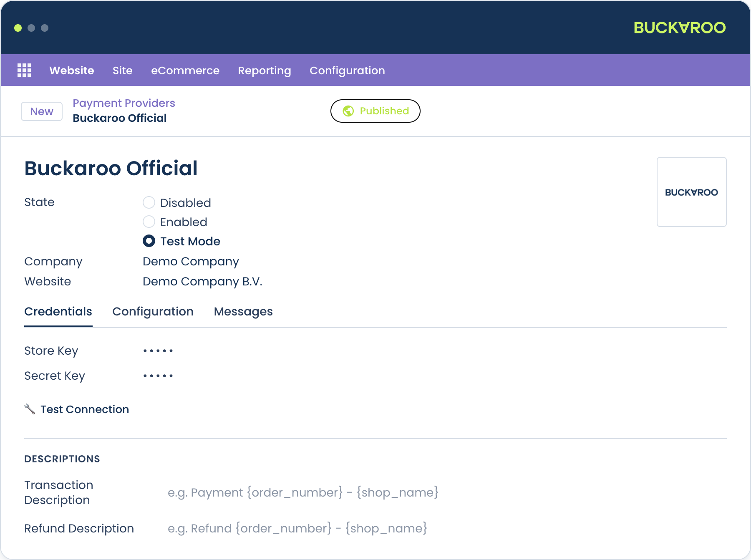Screen dimensions: 751x560
Task: Go to Payment Providers breadcrumb
Action: tap(124, 103)
